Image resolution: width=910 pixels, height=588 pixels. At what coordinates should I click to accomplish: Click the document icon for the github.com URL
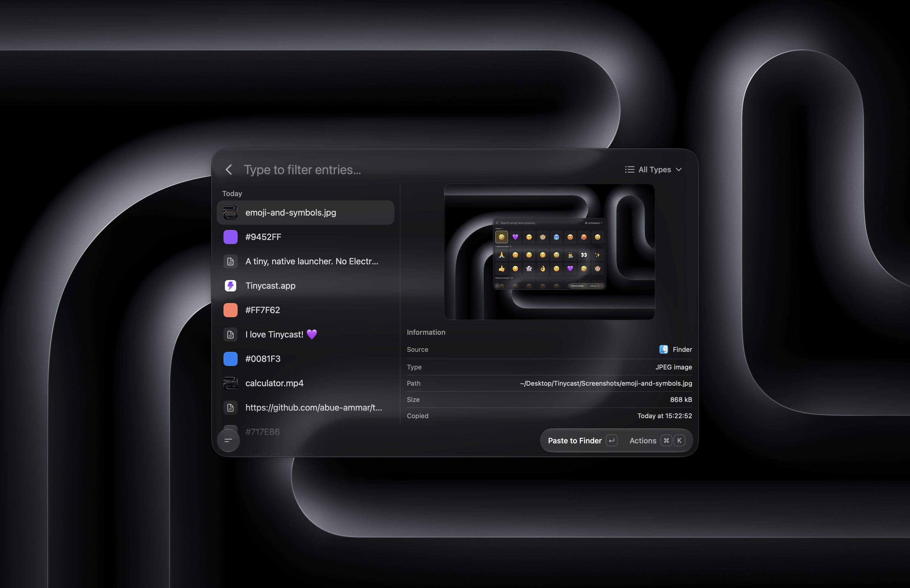(230, 408)
